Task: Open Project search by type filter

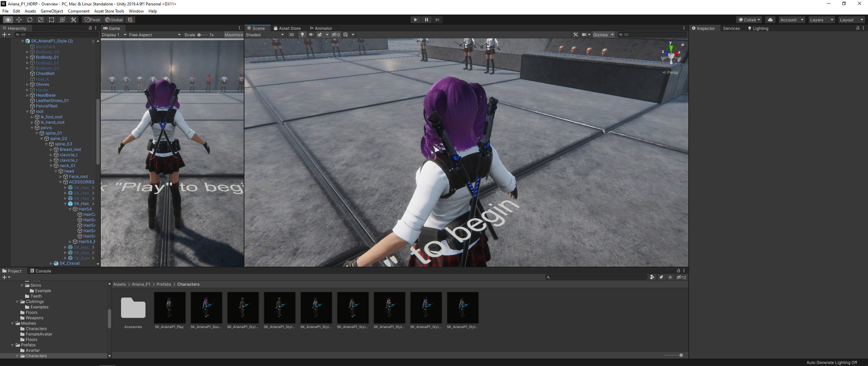Action: [652, 277]
